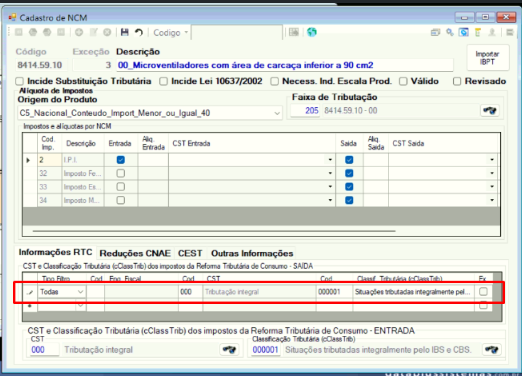Viewport: 522px width, 376px height.
Task: Expand CST Entrada dropdown for row 34
Action: (x=330, y=200)
